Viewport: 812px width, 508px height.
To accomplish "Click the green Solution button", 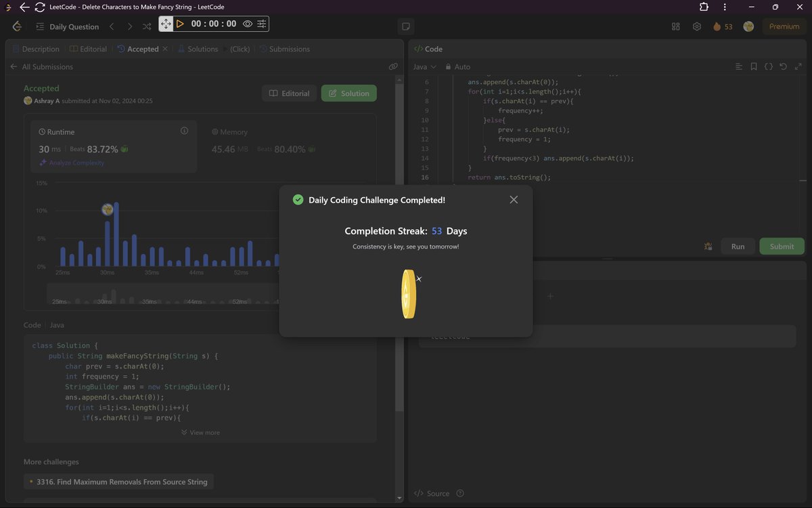I will tap(348, 93).
